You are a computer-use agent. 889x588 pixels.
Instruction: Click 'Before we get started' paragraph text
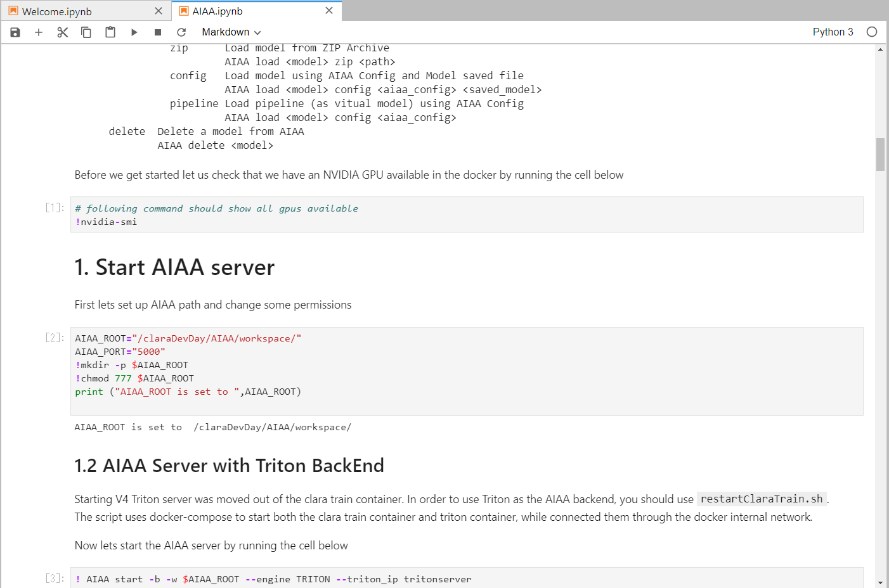pos(349,175)
